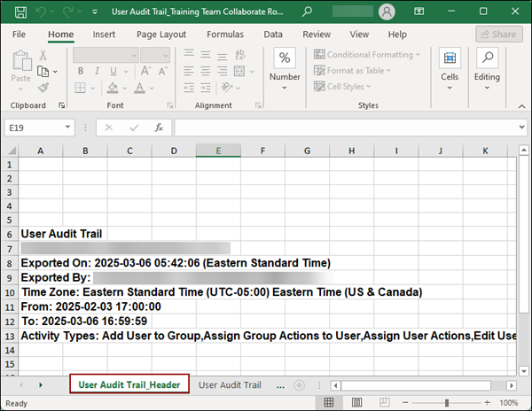Switch to Page Layout view button
The width and height of the screenshot is (532, 411).
[x=356, y=402]
